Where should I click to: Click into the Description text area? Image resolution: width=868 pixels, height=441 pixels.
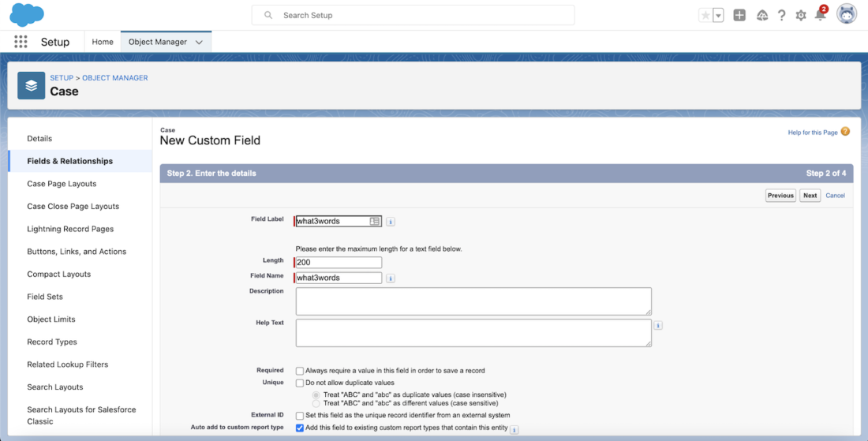[x=473, y=301]
